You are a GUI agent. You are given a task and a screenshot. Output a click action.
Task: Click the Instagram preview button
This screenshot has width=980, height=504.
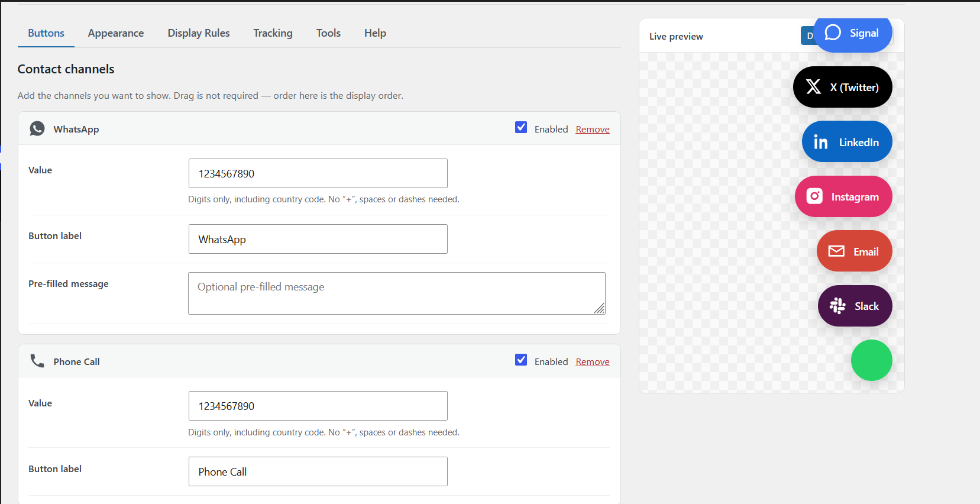coord(843,196)
